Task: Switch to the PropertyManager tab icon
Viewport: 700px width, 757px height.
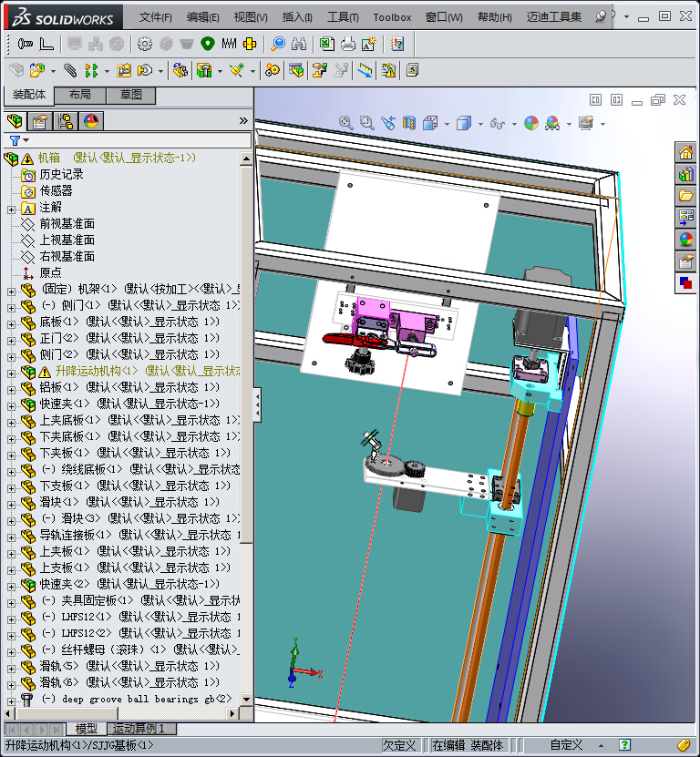Action: pyautogui.click(x=39, y=121)
